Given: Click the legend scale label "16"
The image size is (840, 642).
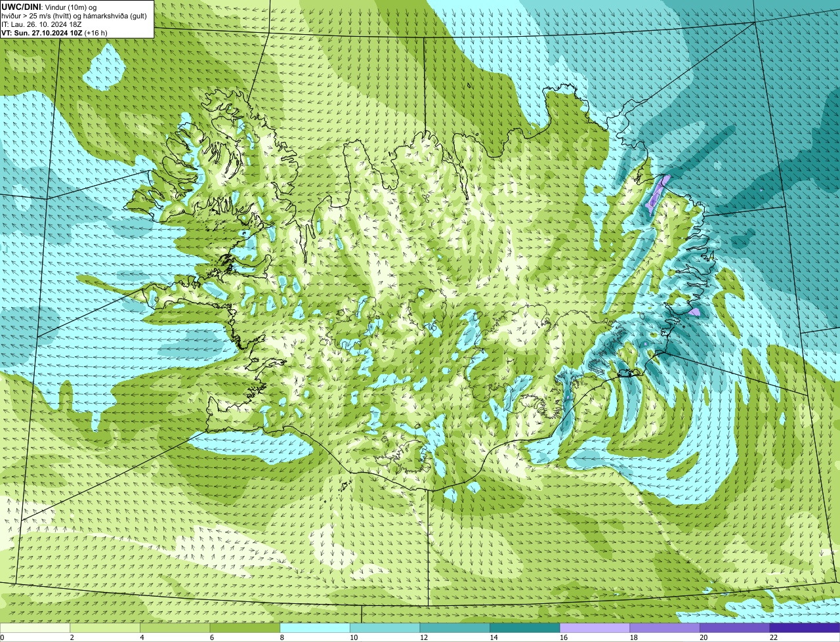Looking at the screenshot, I should 564,637.
